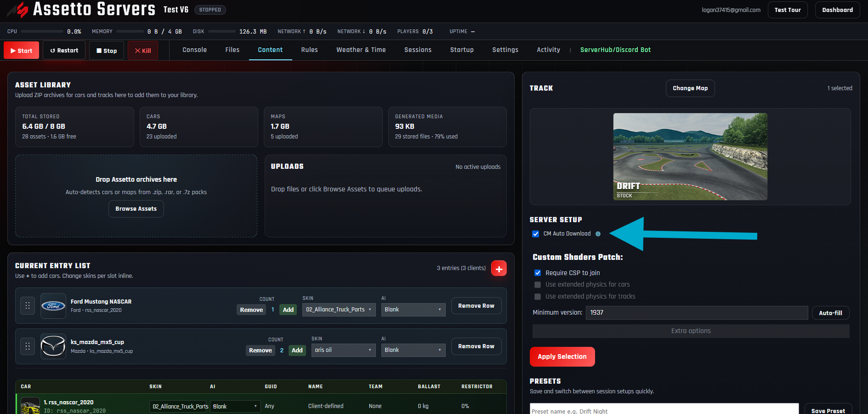Click the STOPPED status badge
This screenshot has height=414, width=868.
(x=210, y=10)
